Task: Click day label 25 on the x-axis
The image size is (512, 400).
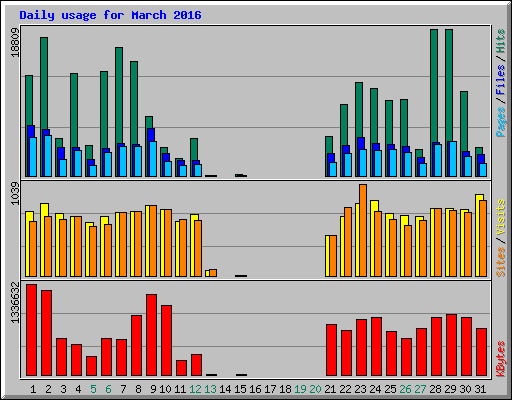Action: (390, 389)
